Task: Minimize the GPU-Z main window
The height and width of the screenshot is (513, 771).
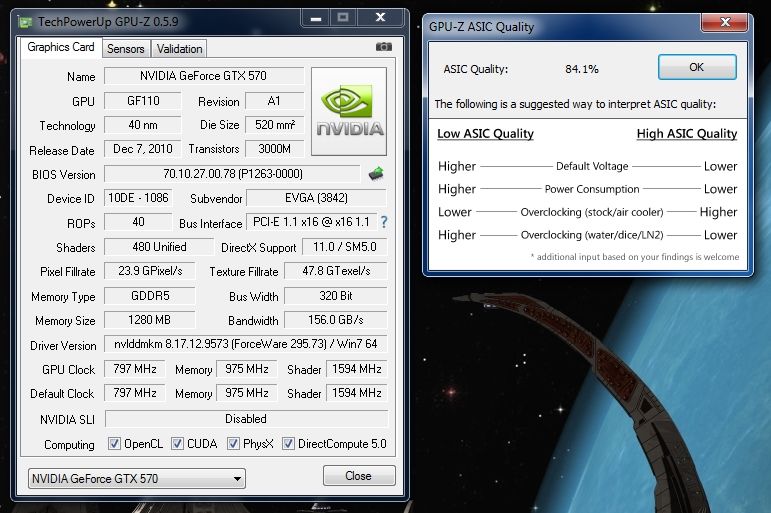Action: [315, 18]
